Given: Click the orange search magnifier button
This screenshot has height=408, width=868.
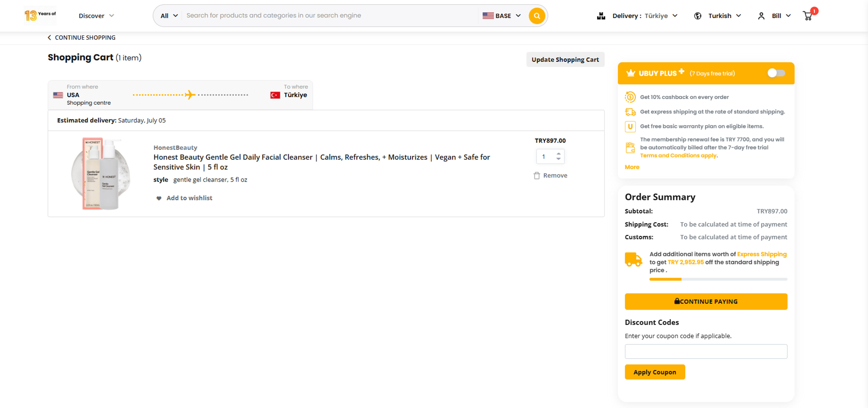Looking at the screenshot, I should (x=536, y=16).
